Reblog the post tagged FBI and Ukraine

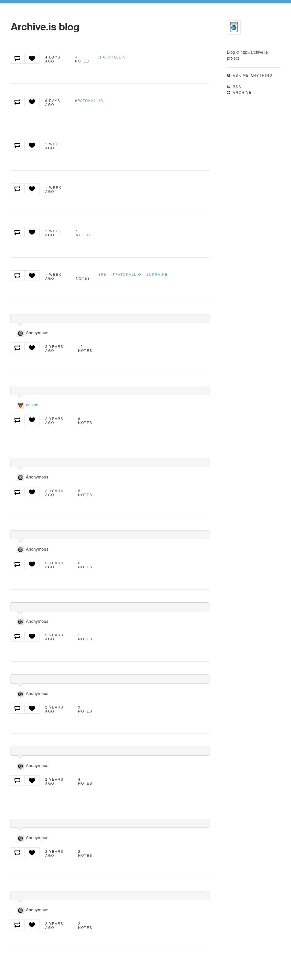coord(17,275)
